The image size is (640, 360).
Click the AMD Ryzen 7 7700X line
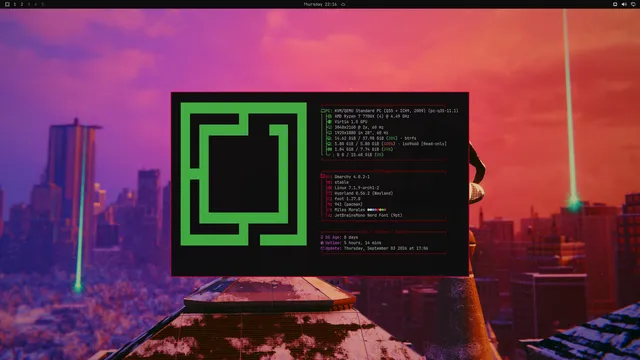click(372, 116)
